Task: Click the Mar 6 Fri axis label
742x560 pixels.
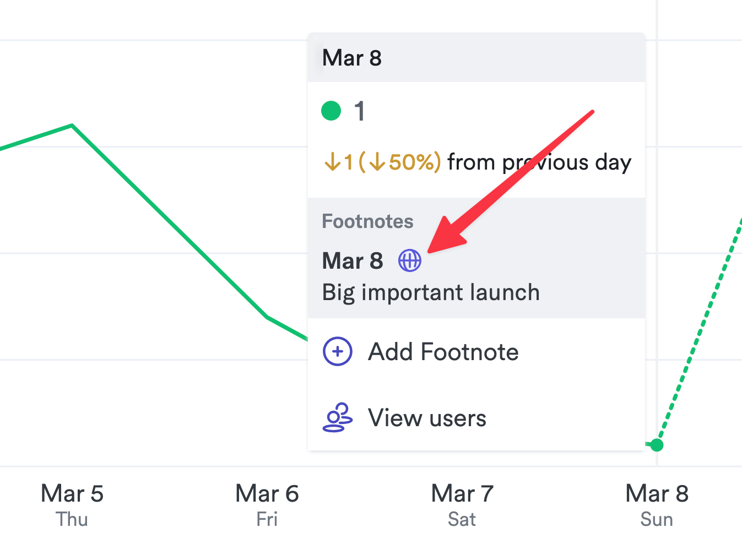Action: [267, 504]
